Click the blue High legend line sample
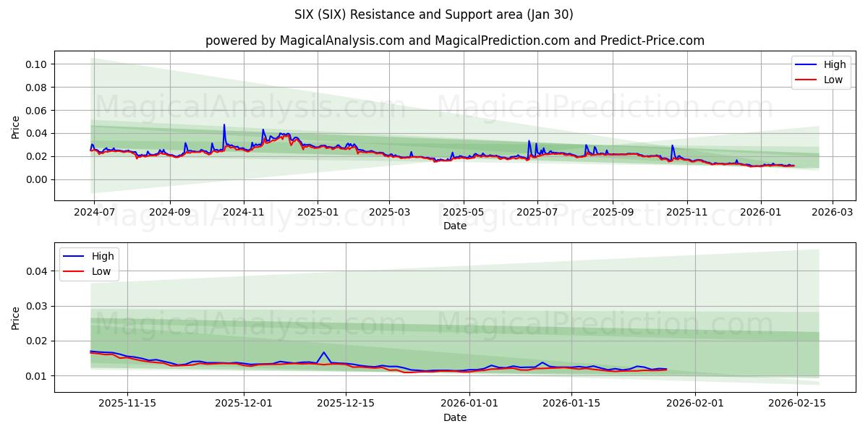868x434 pixels. click(x=807, y=64)
